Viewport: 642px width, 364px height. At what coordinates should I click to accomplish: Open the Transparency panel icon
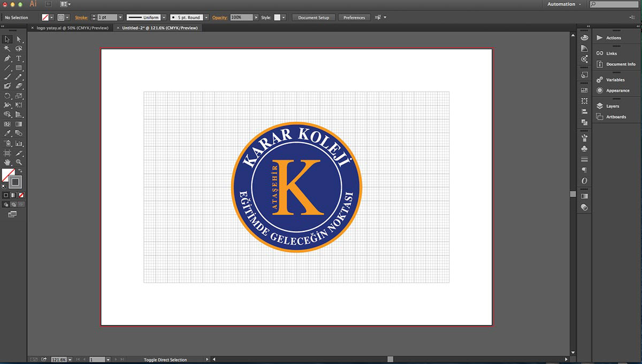click(584, 207)
